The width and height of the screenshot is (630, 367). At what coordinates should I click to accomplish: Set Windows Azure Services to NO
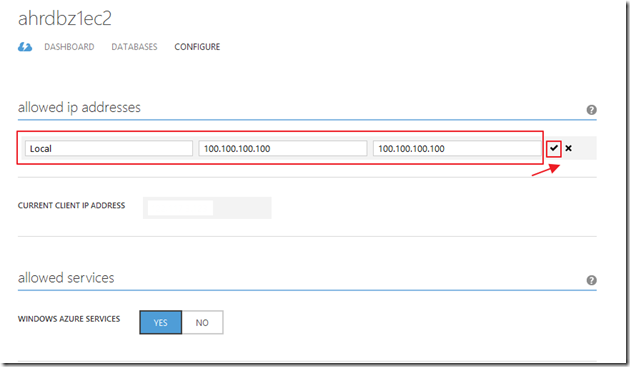click(202, 322)
